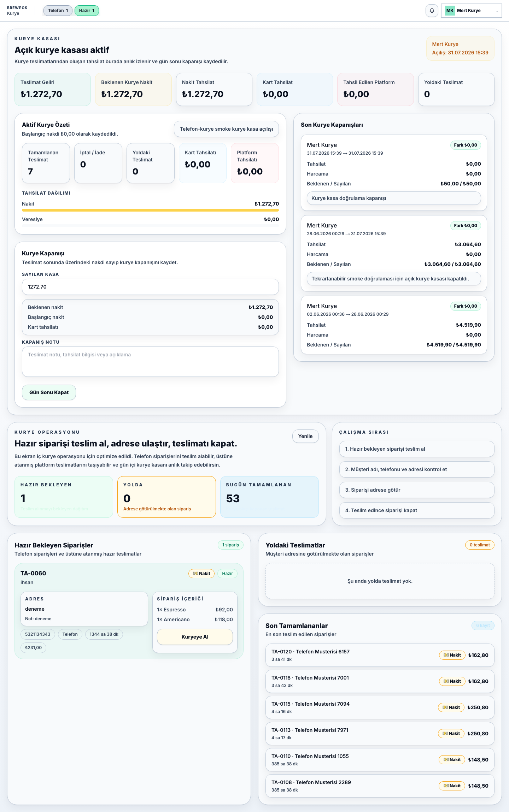This screenshot has height=812, width=509.
Task: Click the Veresiye tahsilat progress bar
Action: pyautogui.click(x=150, y=226)
